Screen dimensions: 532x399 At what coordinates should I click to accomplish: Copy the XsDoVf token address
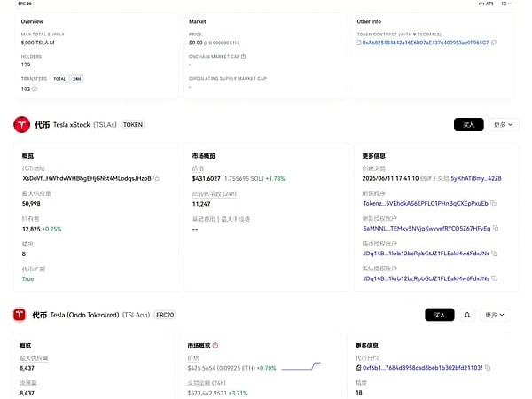156,178
